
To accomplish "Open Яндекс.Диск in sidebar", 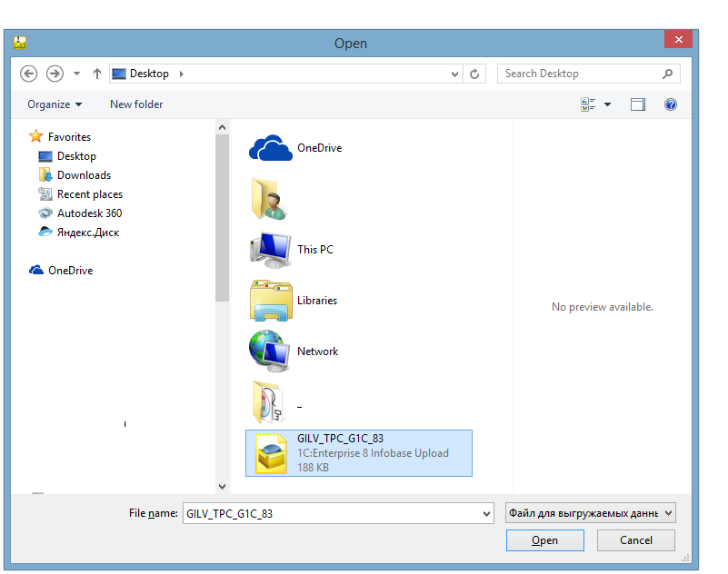I will [x=88, y=232].
